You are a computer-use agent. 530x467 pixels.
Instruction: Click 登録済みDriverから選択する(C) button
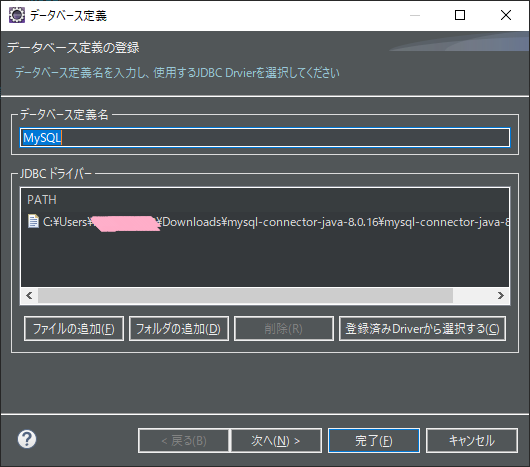[x=422, y=328]
